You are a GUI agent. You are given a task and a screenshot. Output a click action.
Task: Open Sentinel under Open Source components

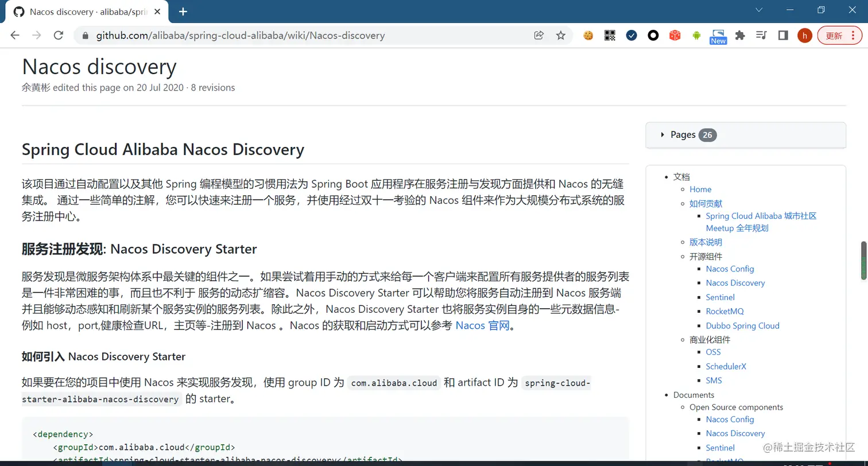point(720,448)
